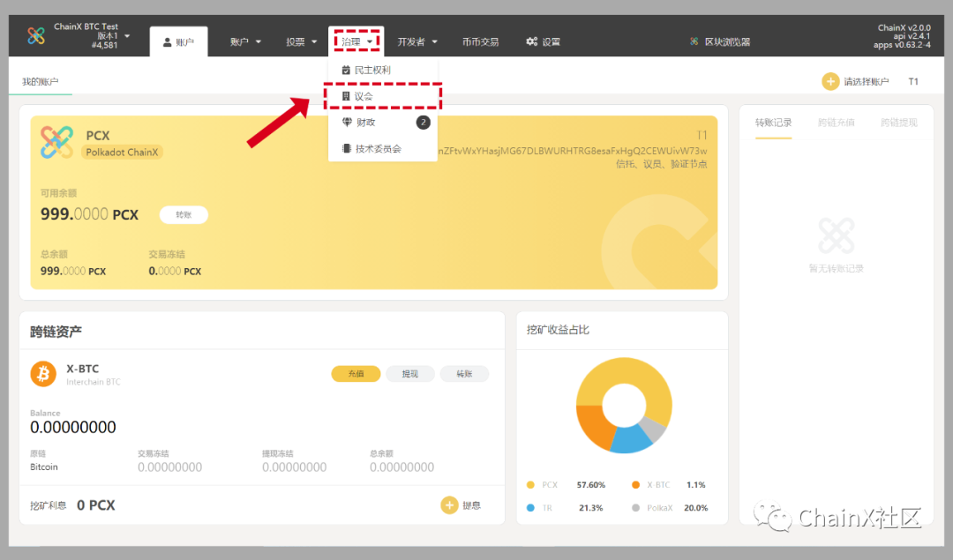Click the 跨链资产 heading

point(56,332)
